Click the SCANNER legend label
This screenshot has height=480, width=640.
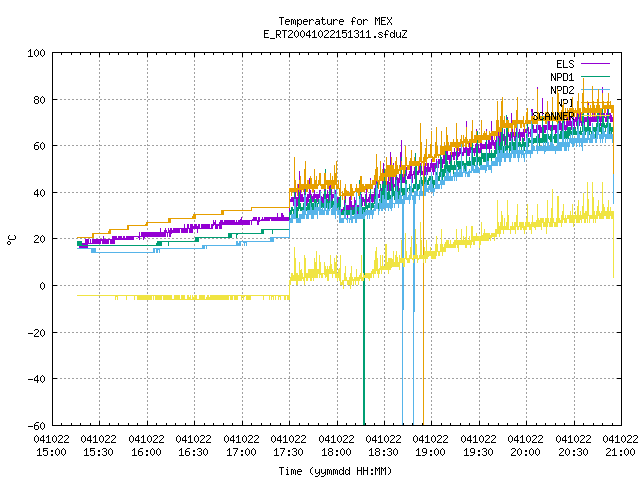553,116
